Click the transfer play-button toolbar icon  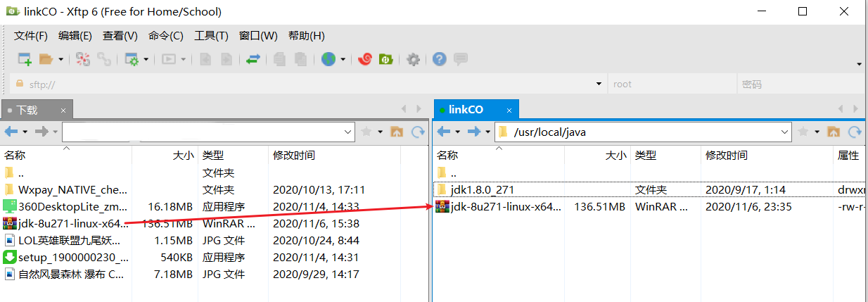pyautogui.click(x=169, y=59)
